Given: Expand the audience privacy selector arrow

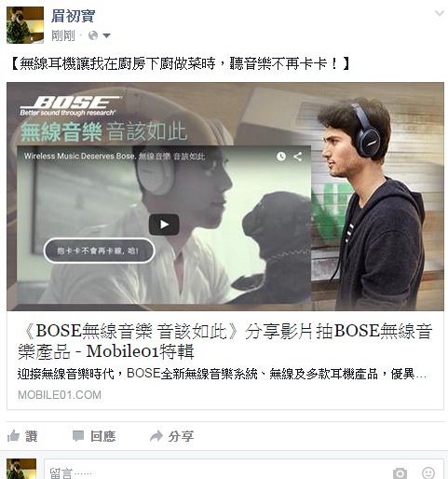Looking at the screenshot, I should (106, 35).
